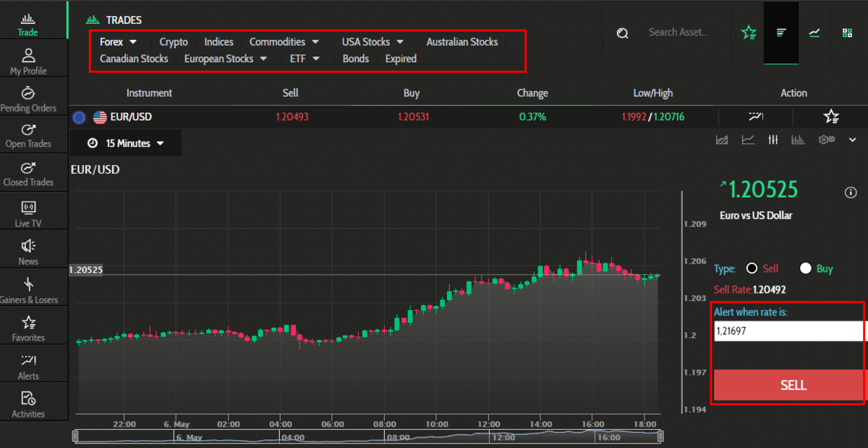Viewport: 868px width, 448px height.
Task: Set a price alert from the EUR/USD Action column
Action: [x=756, y=117]
